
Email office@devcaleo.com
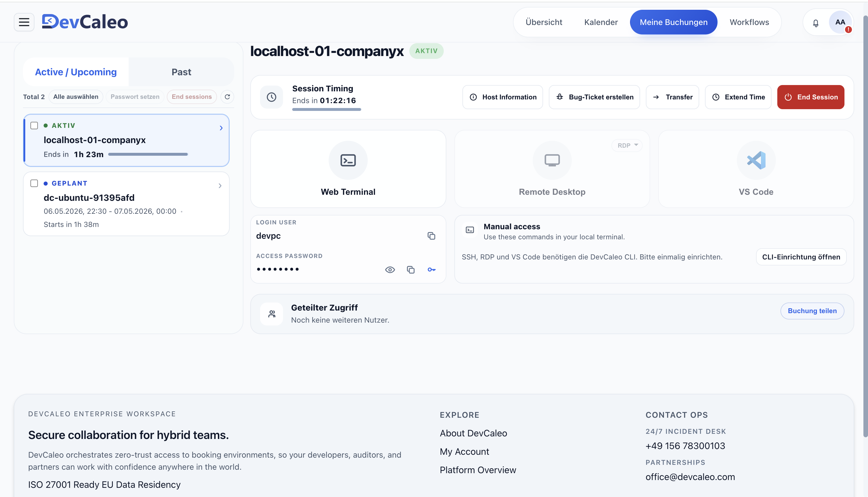[x=690, y=477]
